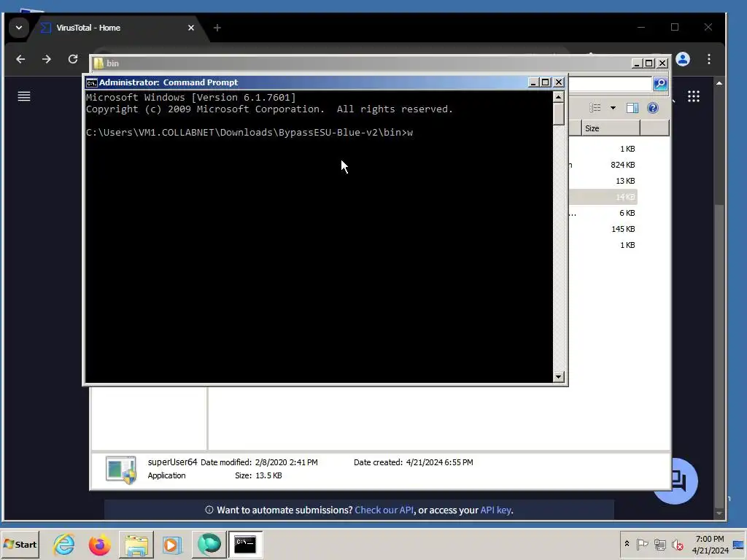
Task: Select the 13 KB file row
Action: point(603,181)
